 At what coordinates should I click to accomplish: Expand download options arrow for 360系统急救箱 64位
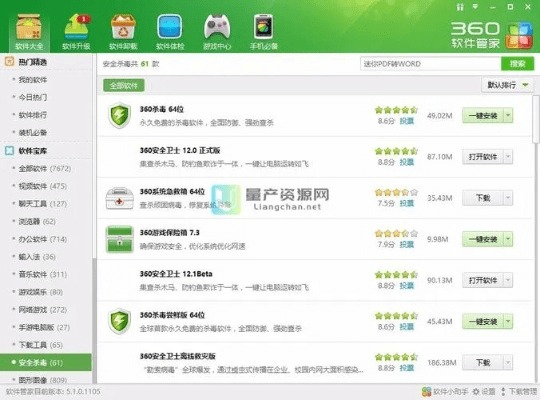[508, 198]
